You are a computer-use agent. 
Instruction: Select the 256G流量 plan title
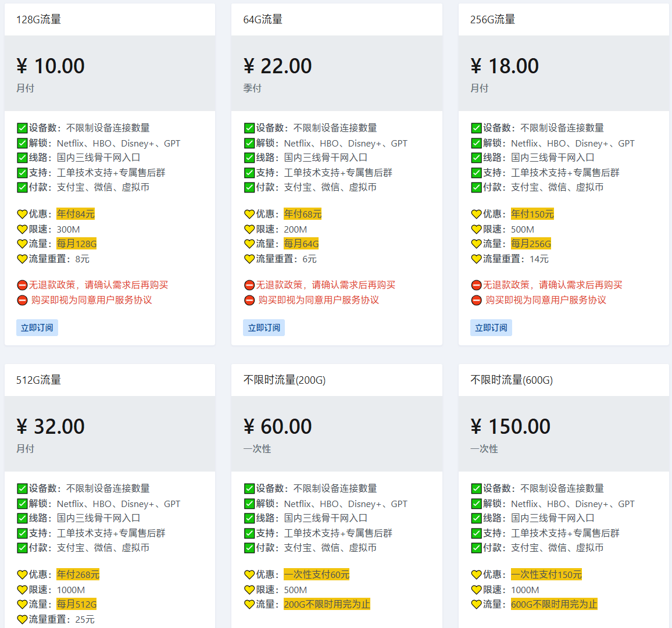[x=492, y=20]
